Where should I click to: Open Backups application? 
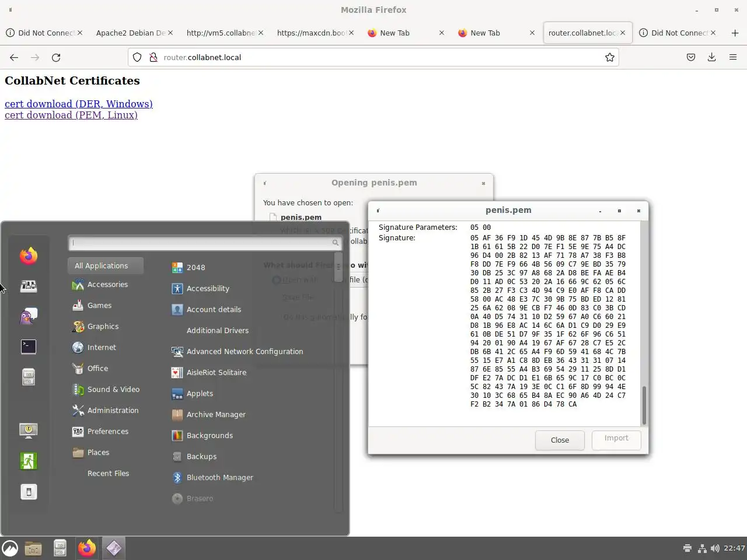pos(194,456)
